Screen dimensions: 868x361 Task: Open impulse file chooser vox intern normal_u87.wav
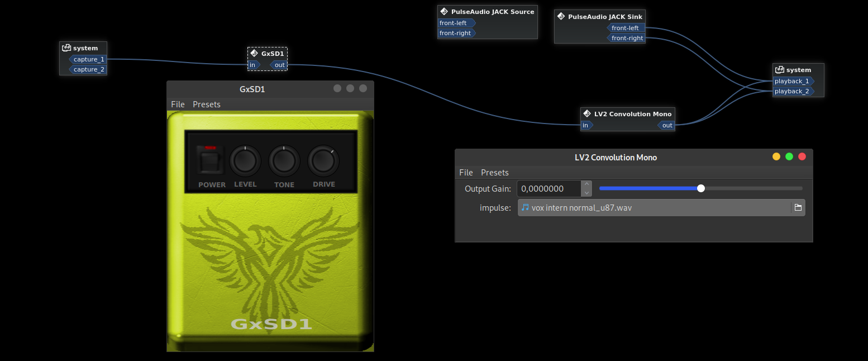661,208
